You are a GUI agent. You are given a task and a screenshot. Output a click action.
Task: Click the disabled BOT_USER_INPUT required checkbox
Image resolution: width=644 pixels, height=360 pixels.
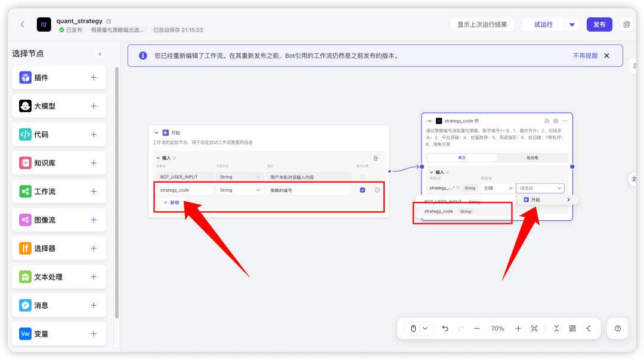point(363,177)
